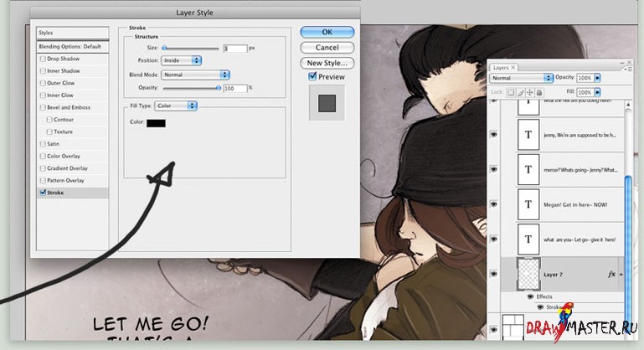Close the Layers tab with its X
Viewport: 644px width, 350px height.
[513, 67]
